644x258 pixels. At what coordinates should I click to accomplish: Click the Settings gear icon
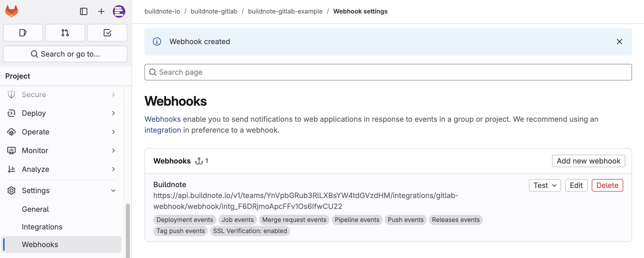click(11, 191)
